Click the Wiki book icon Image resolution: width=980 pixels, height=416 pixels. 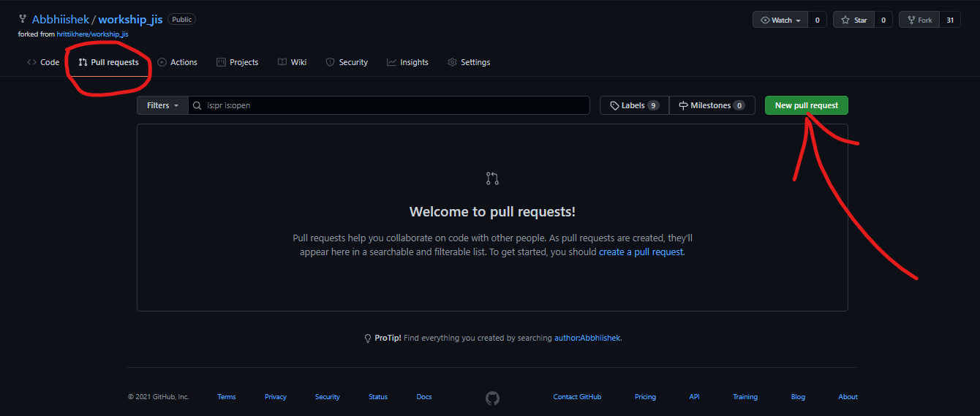pyautogui.click(x=282, y=62)
